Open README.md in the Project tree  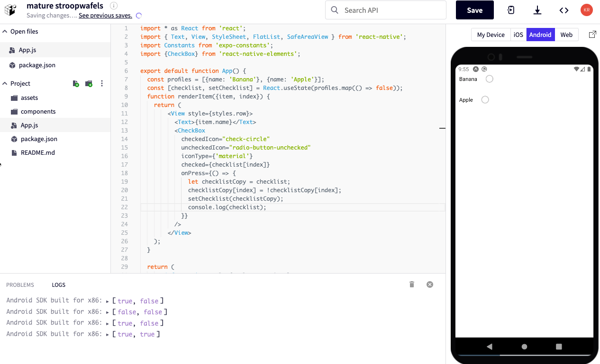[x=55, y=153]
